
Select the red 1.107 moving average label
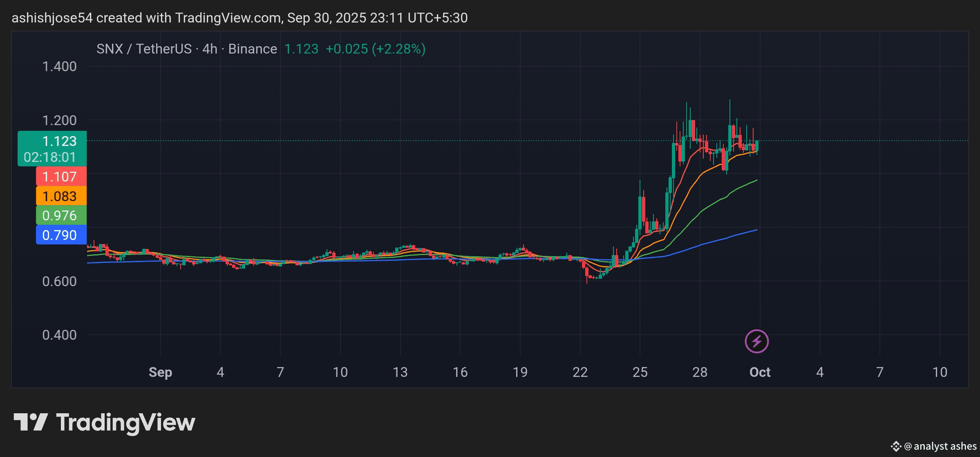point(61,177)
